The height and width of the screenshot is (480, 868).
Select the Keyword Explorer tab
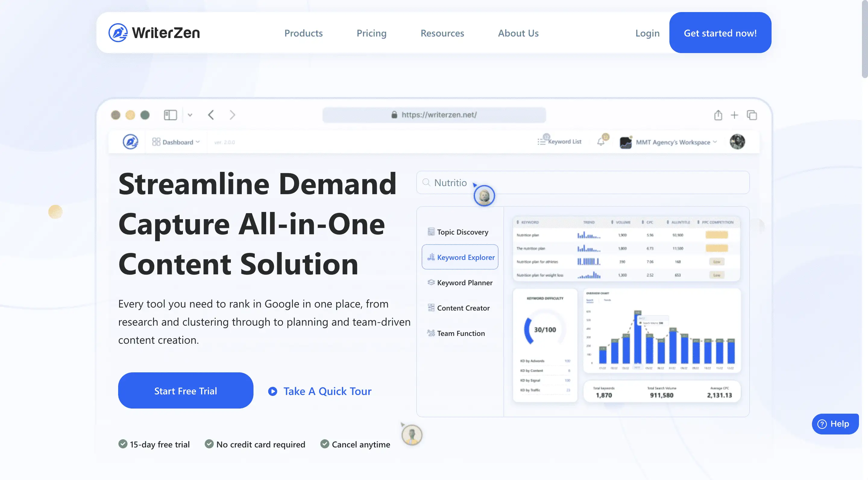pos(460,257)
